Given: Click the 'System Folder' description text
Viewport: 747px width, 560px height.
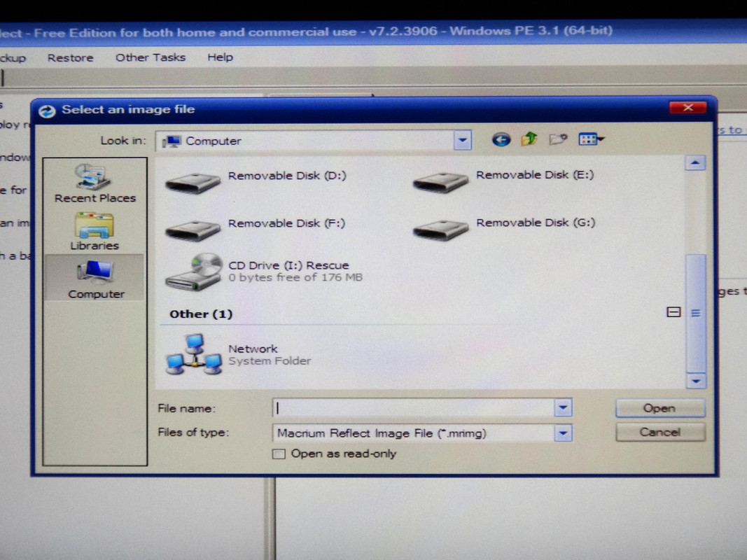Looking at the screenshot, I should pyautogui.click(x=270, y=361).
